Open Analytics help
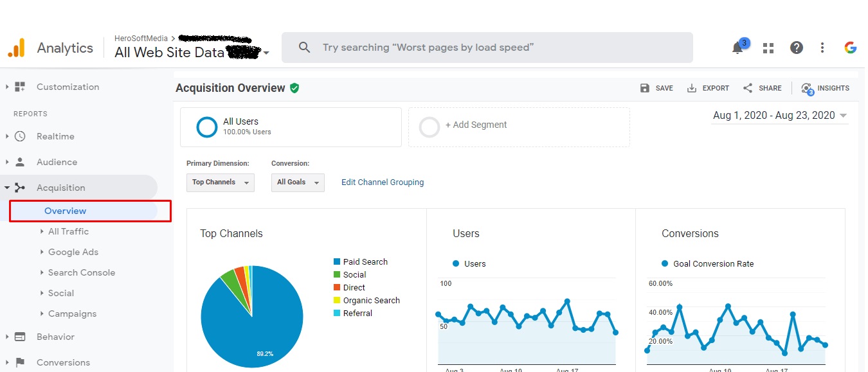The image size is (868, 372). [x=796, y=47]
